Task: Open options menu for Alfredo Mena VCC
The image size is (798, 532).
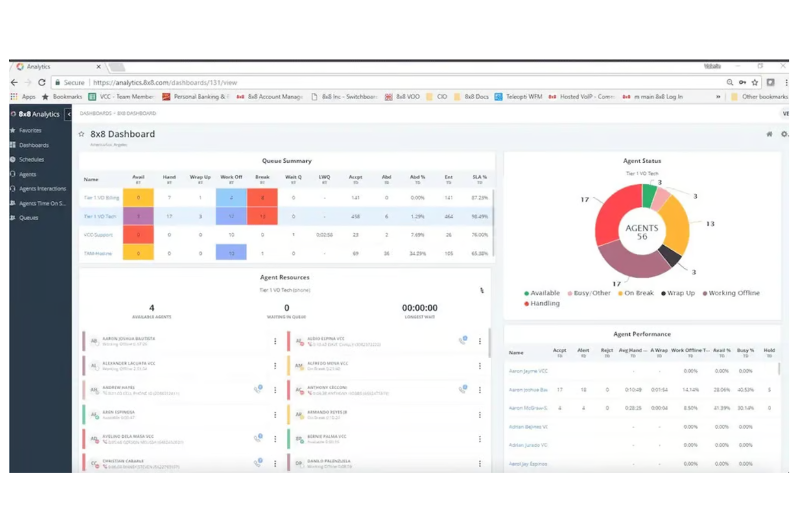Action: tap(480, 366)
